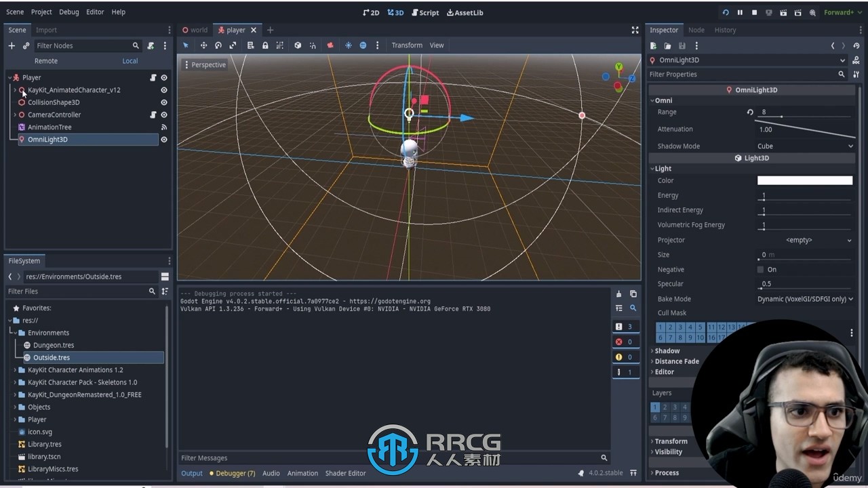Image resolution: width=868 pixels, height=488 pixels.
Task: Expand the KayKit_AnimatedCharacter_v12 node
Action: pos(15,90)
